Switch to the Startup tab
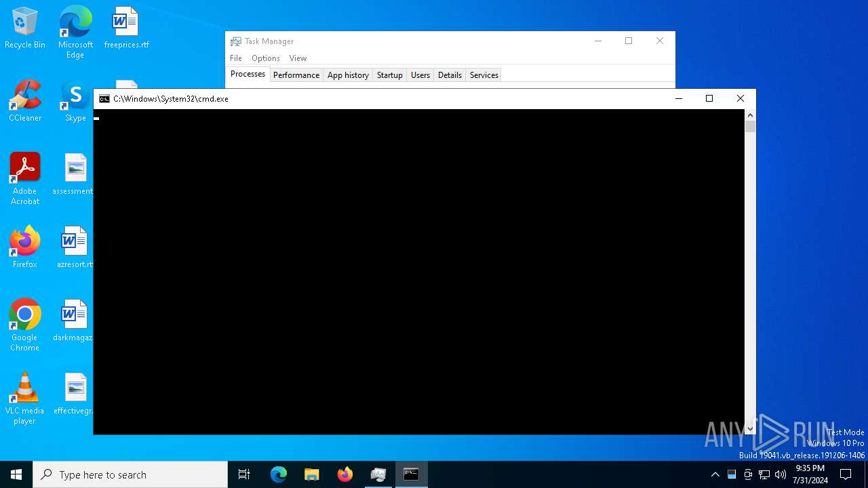 pyautogui.click(x=390, y=75)
